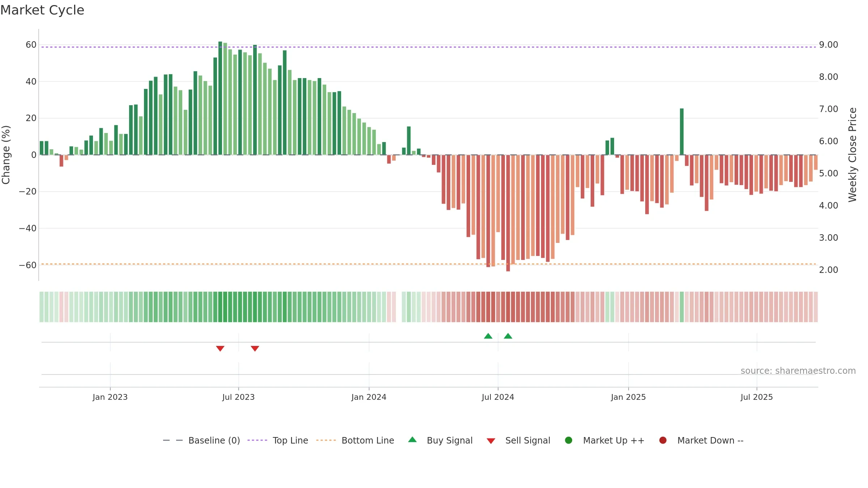The width and height of the screenshot is (868, 488).
Task: Select the second sell signal triangle after Jul 2023
Action: coord(255,348)
